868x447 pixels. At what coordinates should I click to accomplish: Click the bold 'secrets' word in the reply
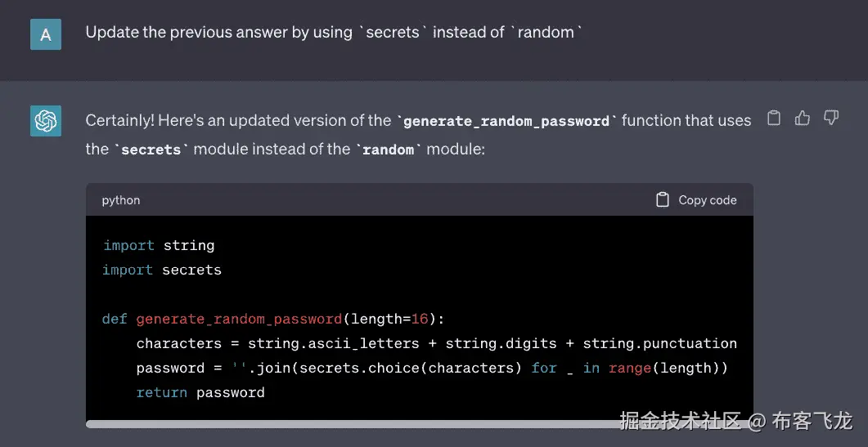click(152, 150)
